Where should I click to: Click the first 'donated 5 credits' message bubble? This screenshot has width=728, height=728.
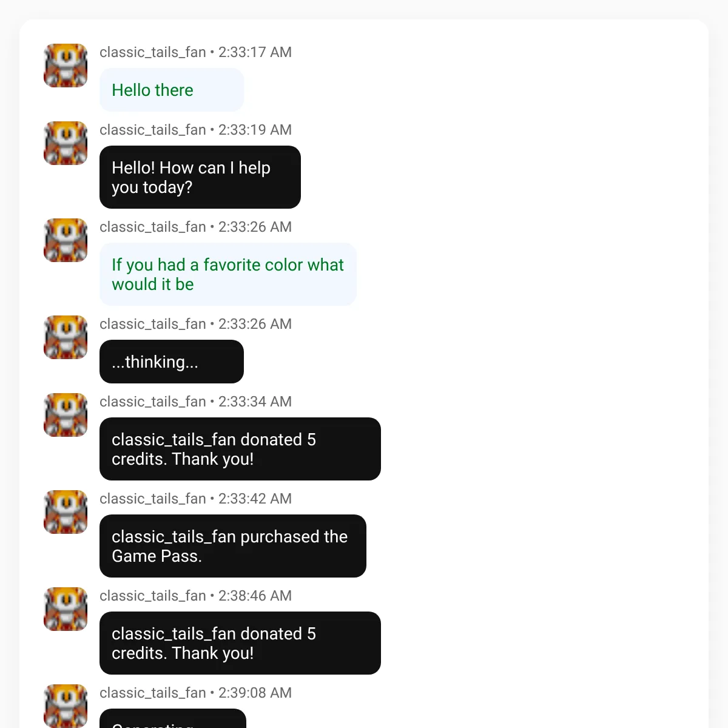[240, 449]
